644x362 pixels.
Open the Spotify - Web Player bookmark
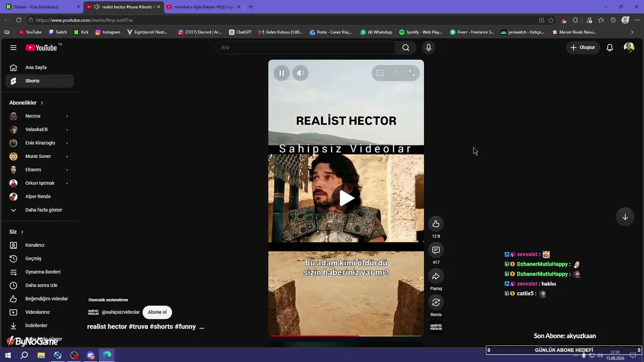coord(421,32)
